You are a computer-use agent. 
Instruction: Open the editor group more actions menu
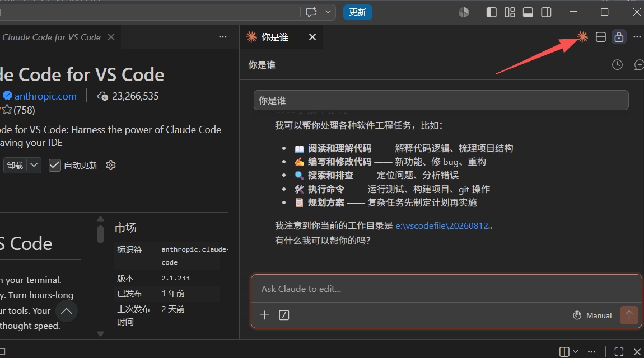click(x=223, y=37)
